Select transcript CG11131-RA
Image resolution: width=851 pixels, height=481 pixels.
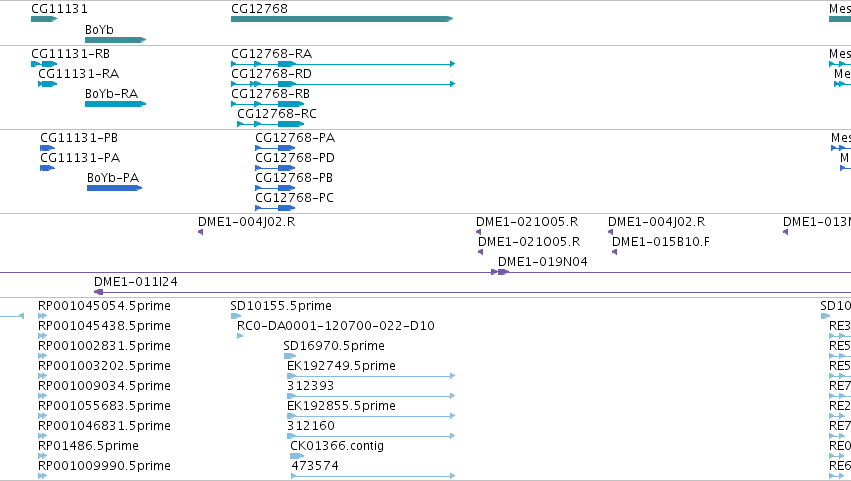tap(48, 84)
